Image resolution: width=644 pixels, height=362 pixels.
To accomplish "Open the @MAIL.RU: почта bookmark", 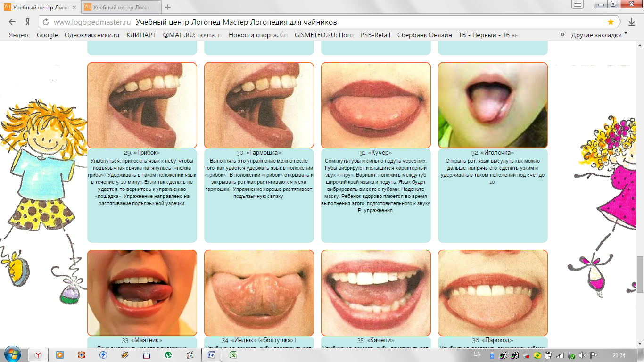I will [192, 35].
